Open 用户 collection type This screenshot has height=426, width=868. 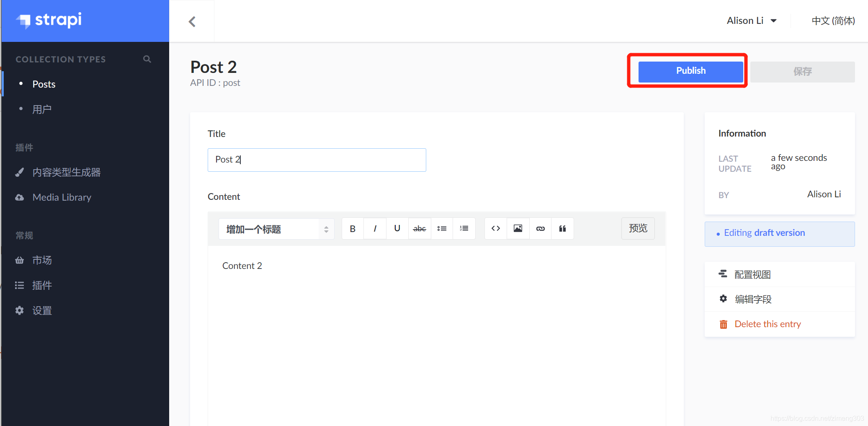point(42,109)
